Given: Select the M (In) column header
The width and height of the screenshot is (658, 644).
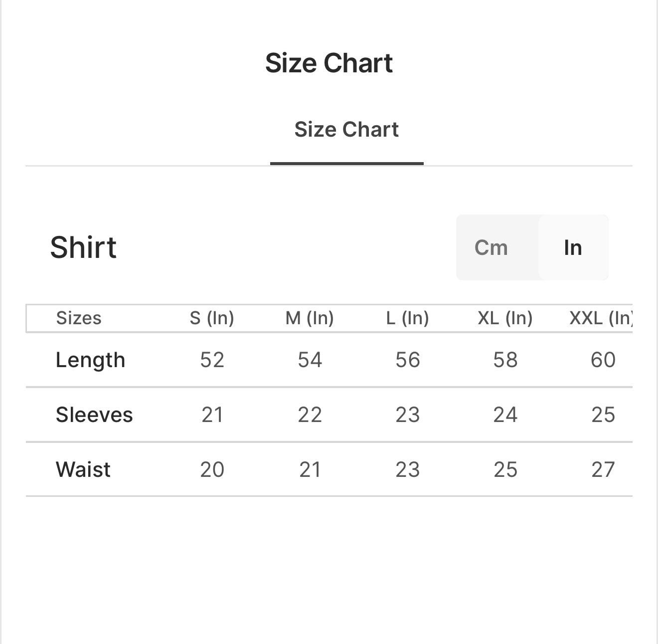Looking at the screenshot, I should 309,318.
